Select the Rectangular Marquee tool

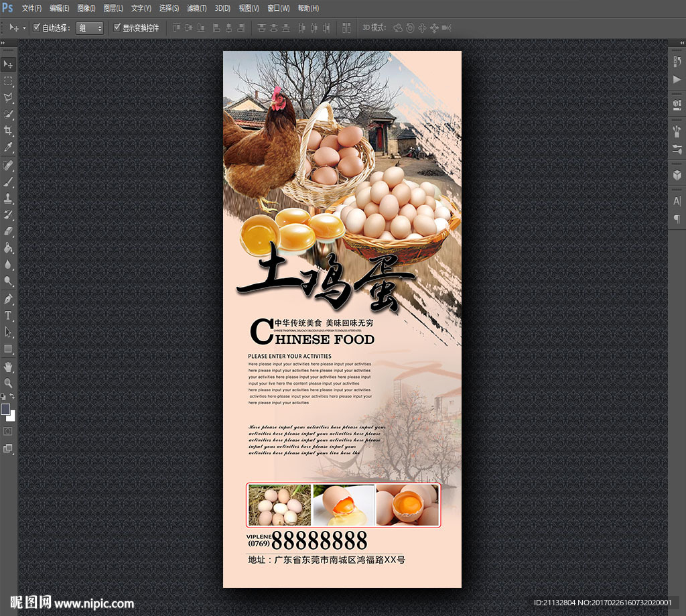pos(8,81)
